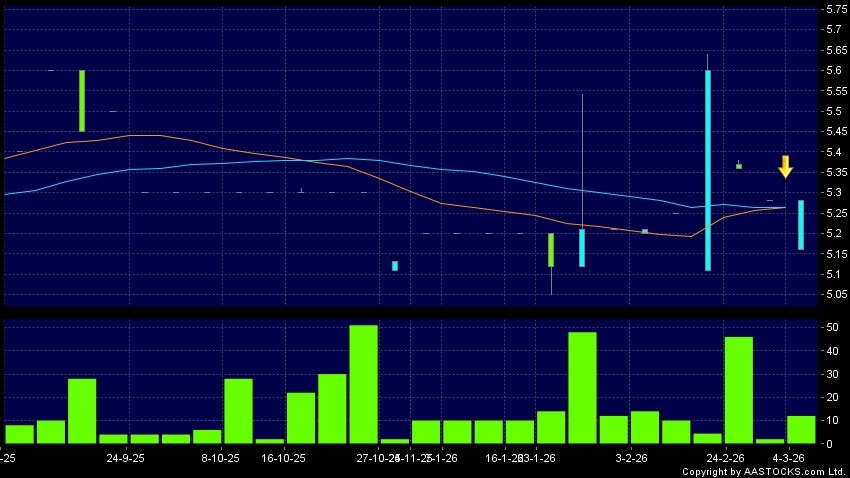Click the small green candle near 5.35

tap(739, 166)
